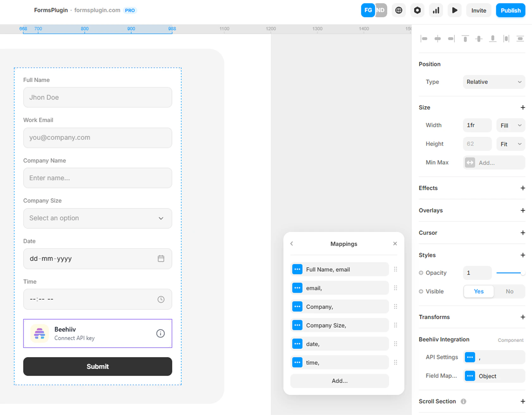Grab drag handle of Full Name, email row
The height and width of the screenshot is (415, 532).
point(395,269)
